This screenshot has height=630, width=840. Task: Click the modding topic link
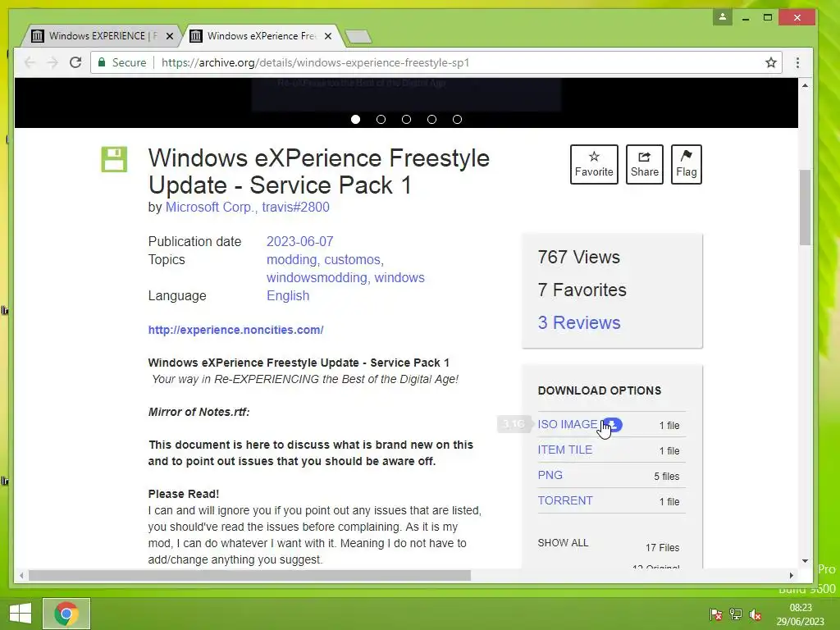293,260
